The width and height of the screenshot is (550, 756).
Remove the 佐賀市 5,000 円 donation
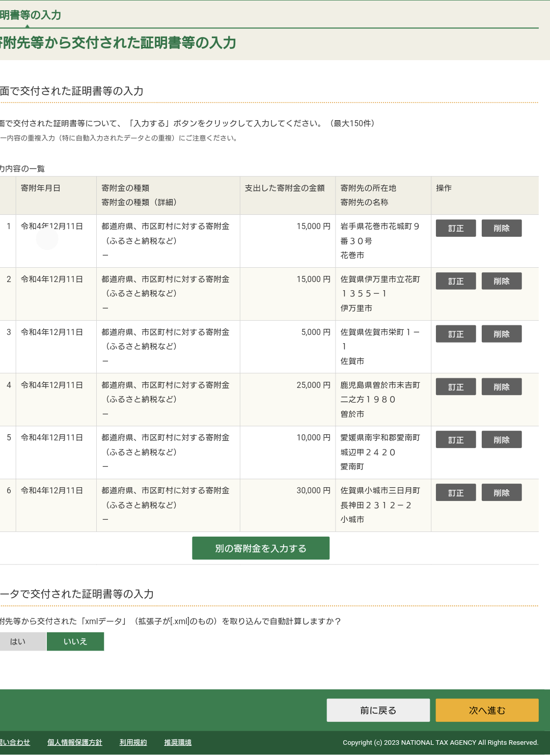tap(501, 334)
